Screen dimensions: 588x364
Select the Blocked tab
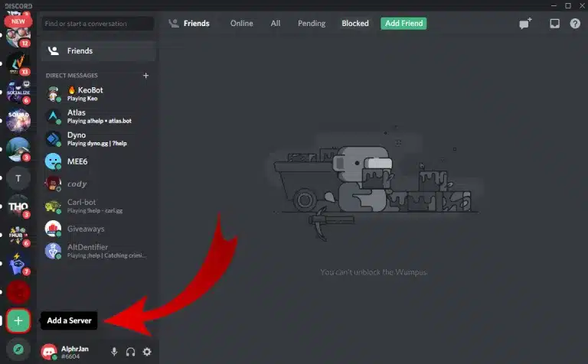click(355, 24)
